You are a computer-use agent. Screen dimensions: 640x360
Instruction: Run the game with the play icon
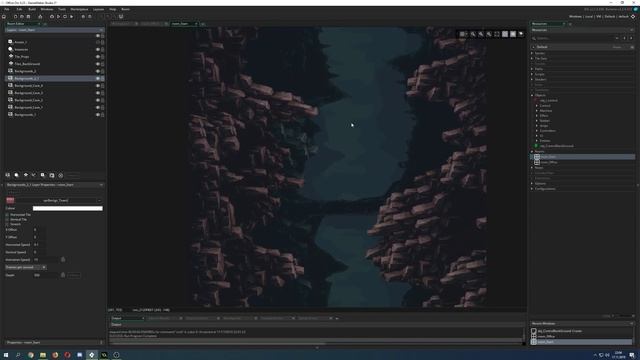58,17
